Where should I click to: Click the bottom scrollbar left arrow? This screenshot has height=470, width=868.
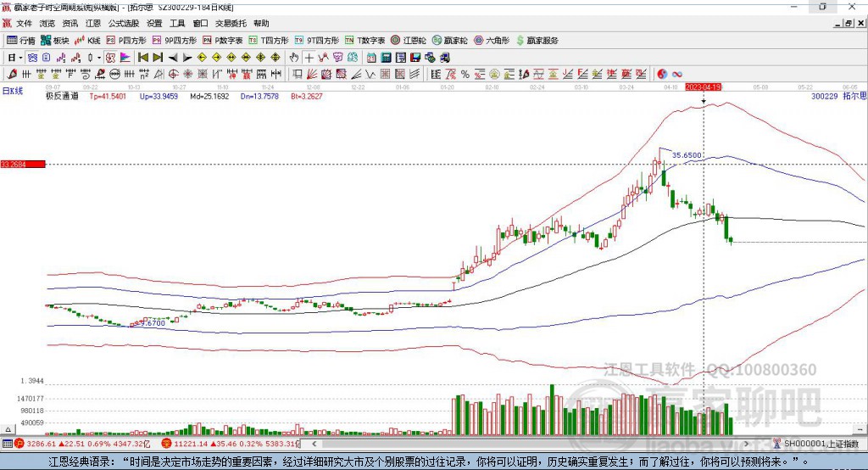[314, 444]
